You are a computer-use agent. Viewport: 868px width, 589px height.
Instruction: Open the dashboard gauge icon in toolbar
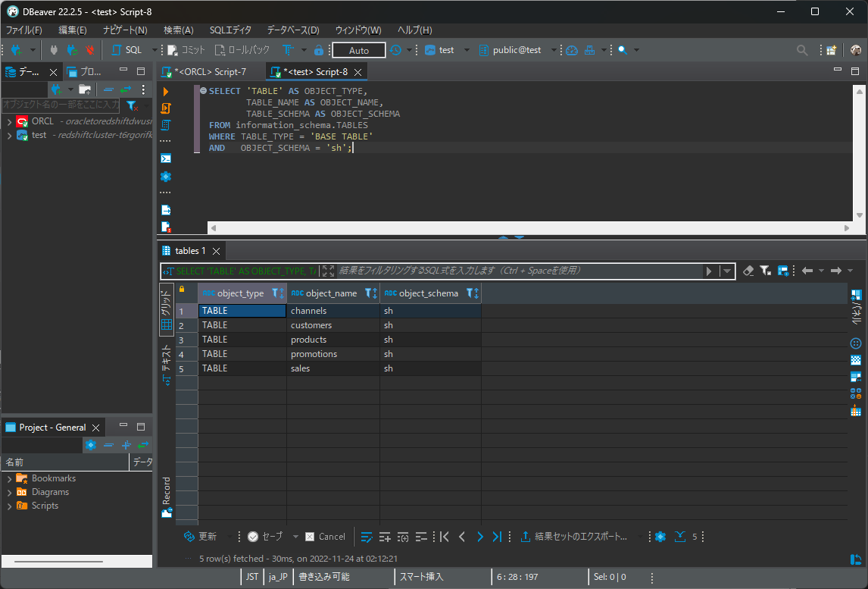click(x=572, y=50)
